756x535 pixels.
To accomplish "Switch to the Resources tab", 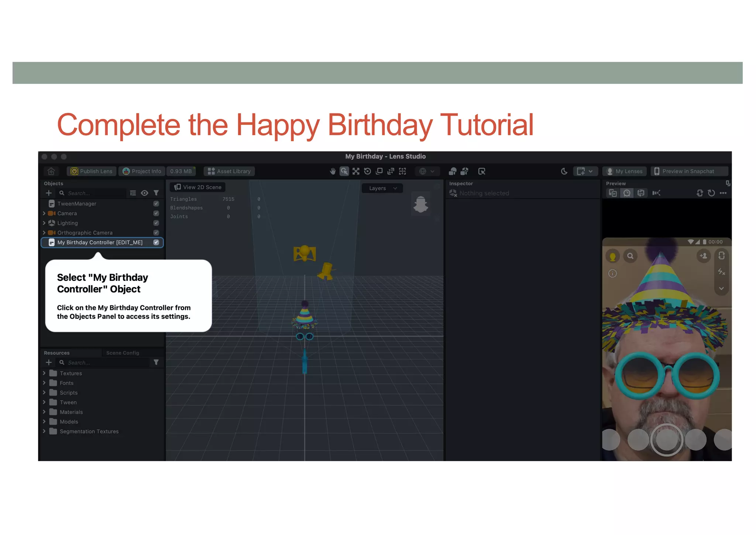I will [x=57, y=353].
